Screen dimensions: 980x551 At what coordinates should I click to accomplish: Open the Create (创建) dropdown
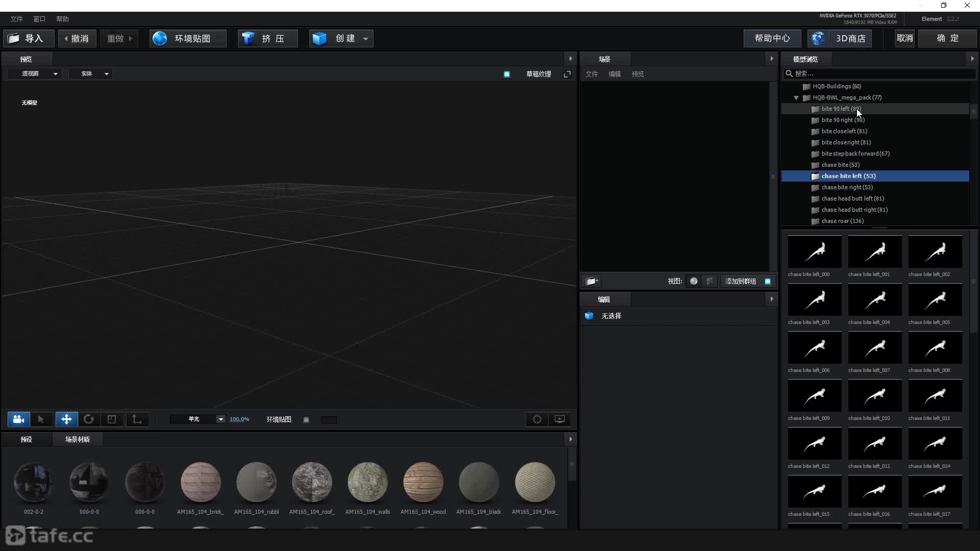pyautogui.click(x=341, y=38)
